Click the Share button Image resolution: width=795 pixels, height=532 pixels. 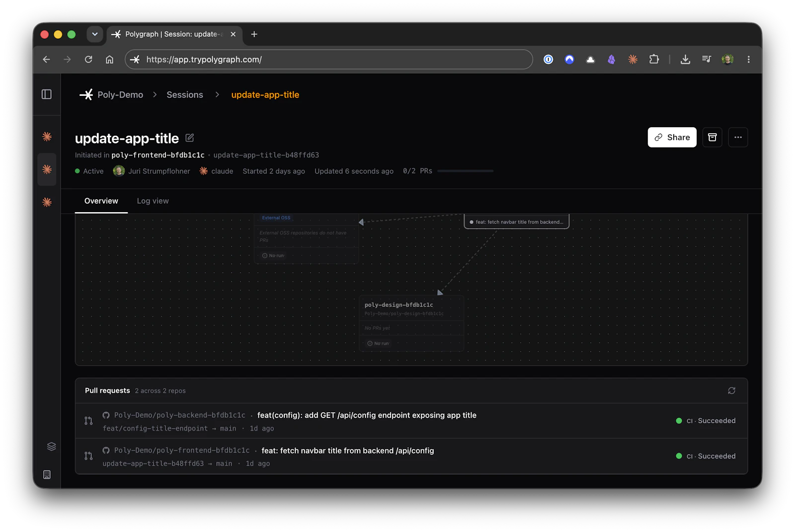[672, 138]
